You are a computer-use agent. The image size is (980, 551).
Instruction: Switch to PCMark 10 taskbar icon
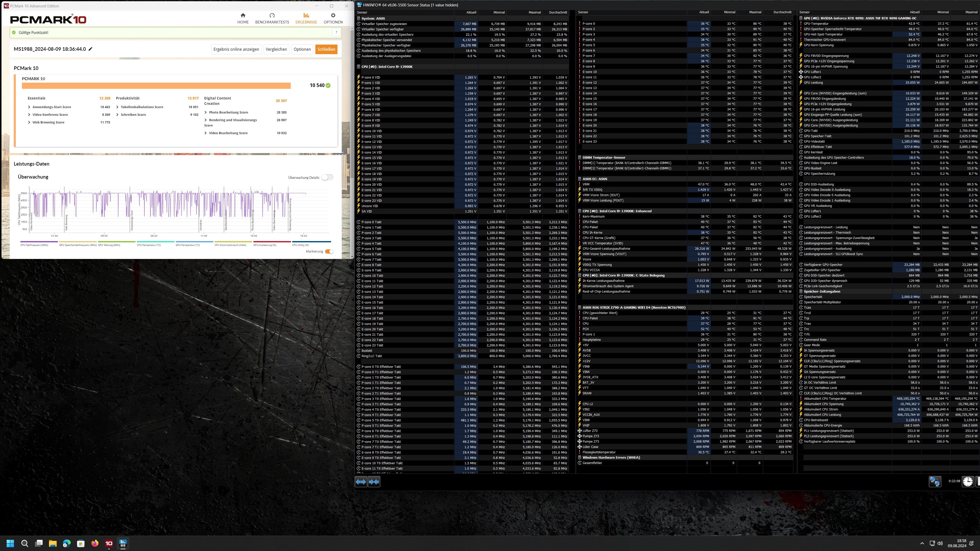point(109,543)
